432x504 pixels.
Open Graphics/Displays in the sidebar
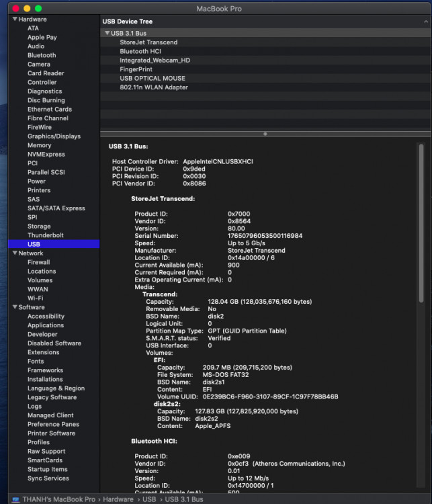click(54, 136)
